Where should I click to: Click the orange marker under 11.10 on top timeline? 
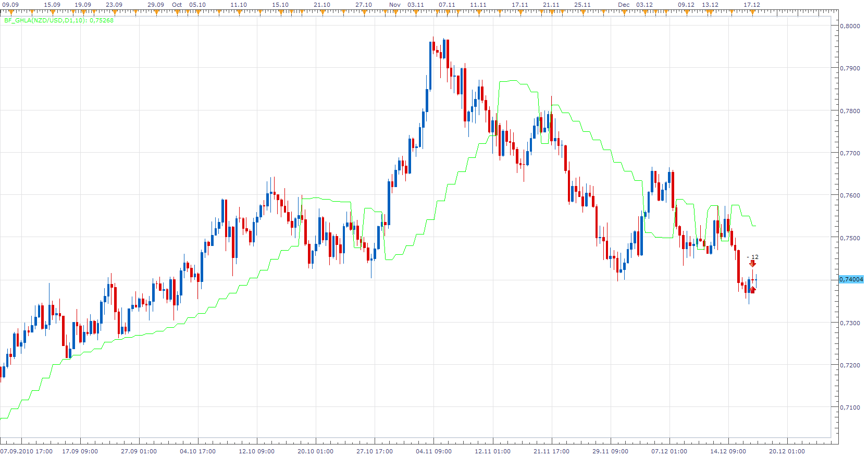point(239,11)
